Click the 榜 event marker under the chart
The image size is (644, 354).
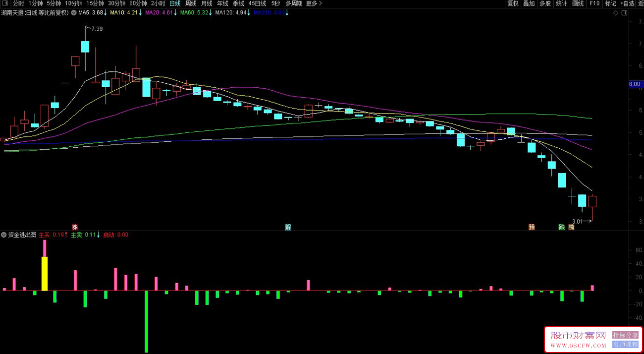point(572,227)
